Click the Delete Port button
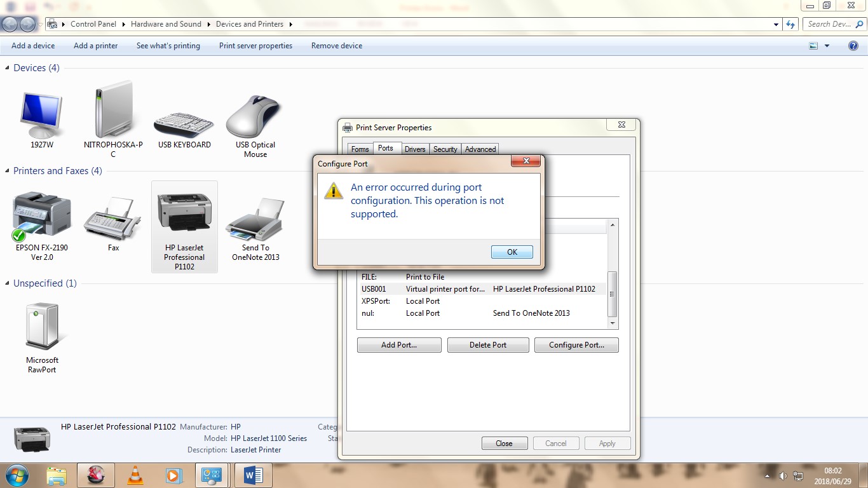Image resolution: width=868 pixels, height=488 pixels. [488, 345]
